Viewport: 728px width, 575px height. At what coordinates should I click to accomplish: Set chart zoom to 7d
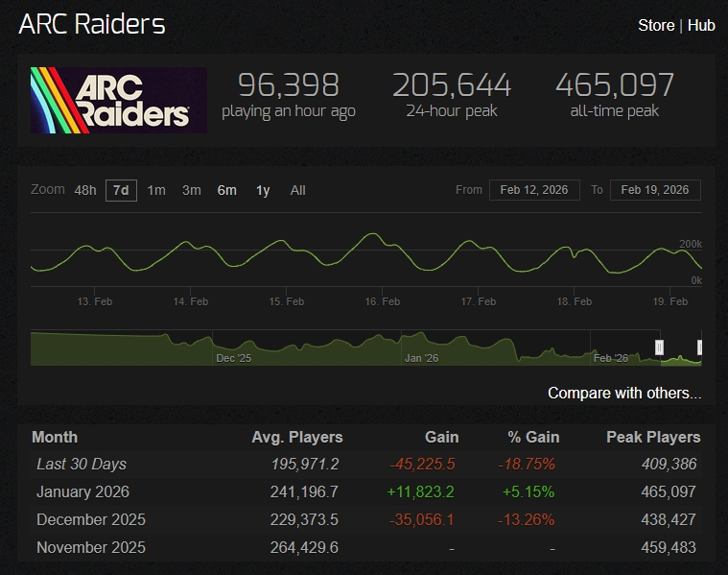[x=121, y=190]
